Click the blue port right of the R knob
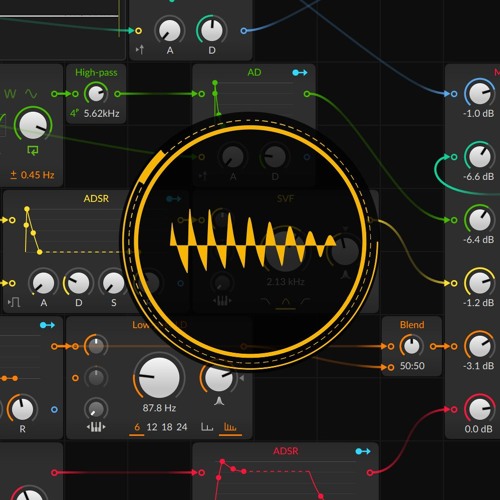This screenshot has height=500, width=500. [x=54, y=409]
